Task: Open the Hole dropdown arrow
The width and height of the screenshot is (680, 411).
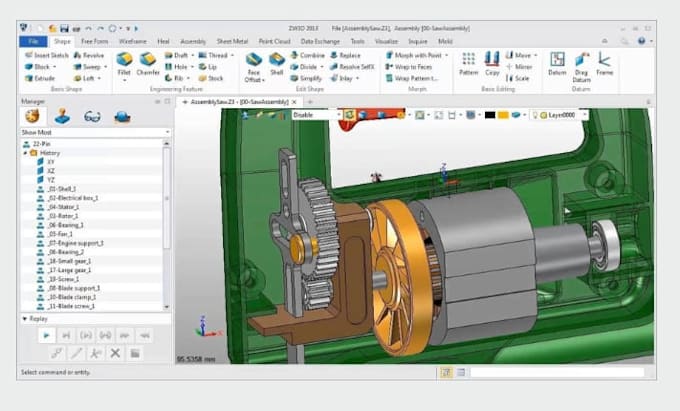Action: (192, 67)
